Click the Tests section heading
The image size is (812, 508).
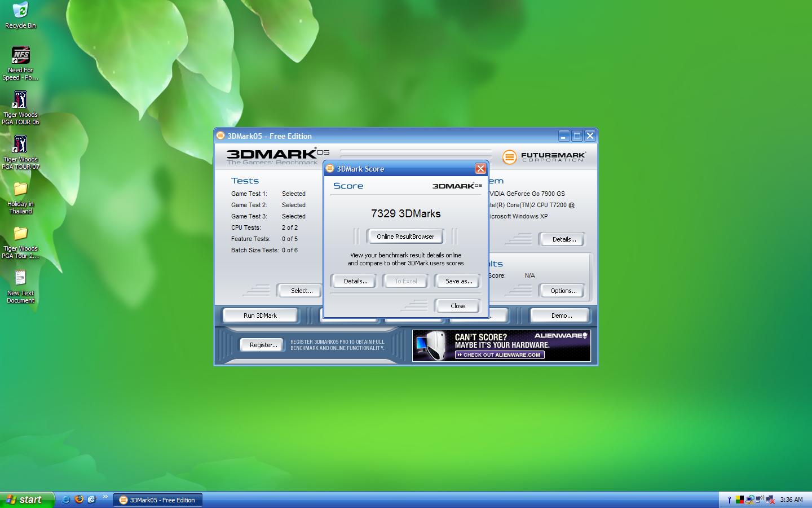click(x=245, y=181)
